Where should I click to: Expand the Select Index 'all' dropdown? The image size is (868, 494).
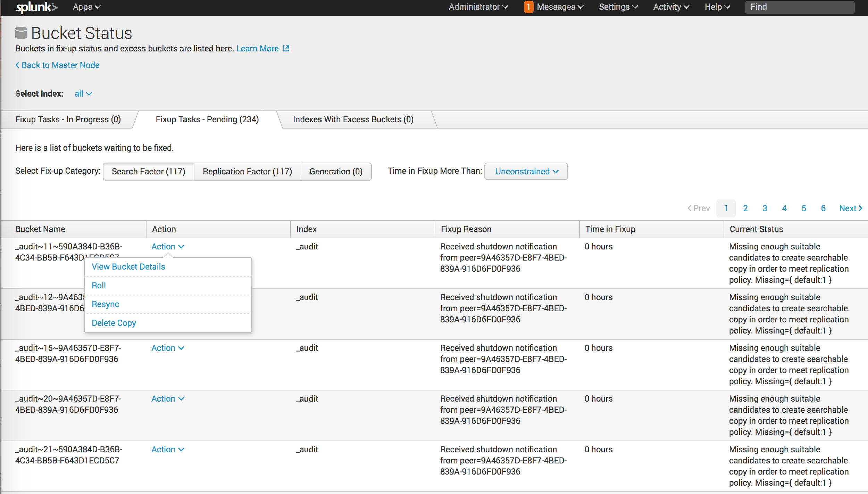[x=83, y=93]
